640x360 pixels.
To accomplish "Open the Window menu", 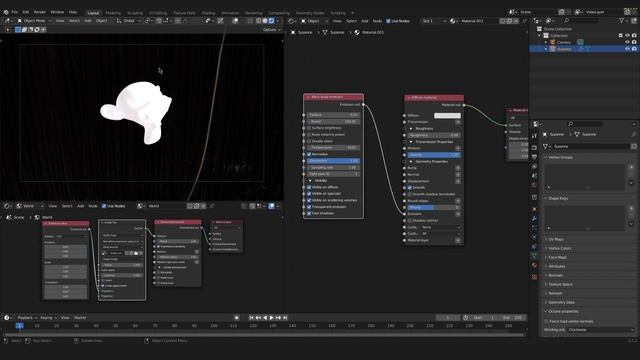I will (x=57, y=12).
